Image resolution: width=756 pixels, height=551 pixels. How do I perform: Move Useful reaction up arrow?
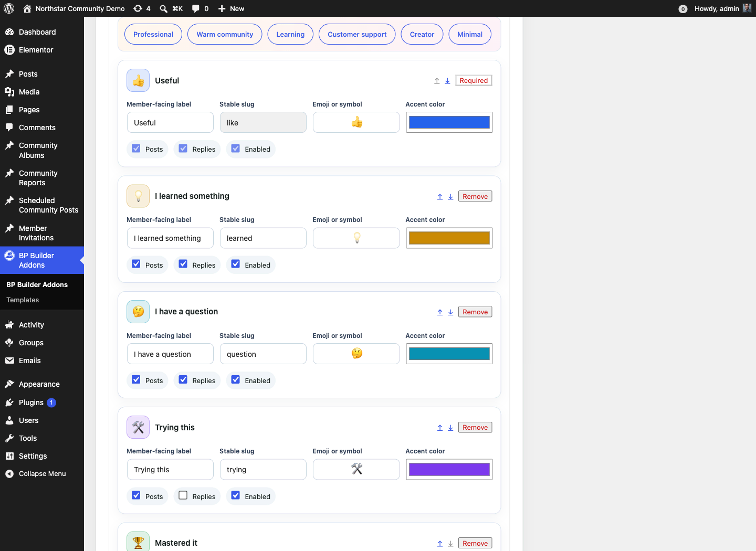tap(437, 81)
